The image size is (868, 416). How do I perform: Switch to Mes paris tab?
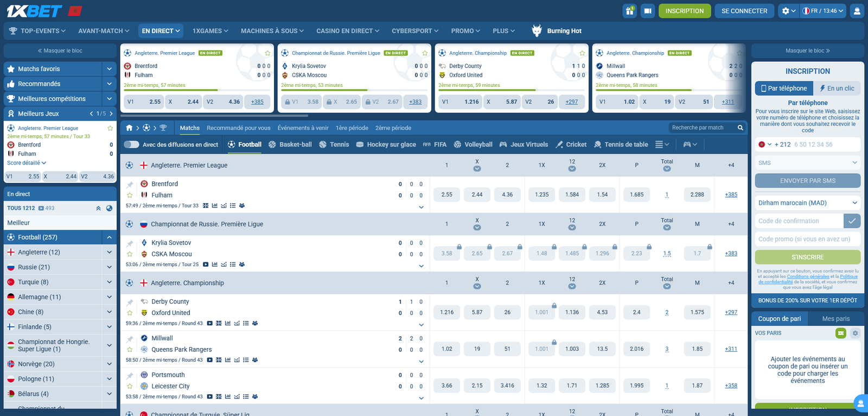click(835, 319)
